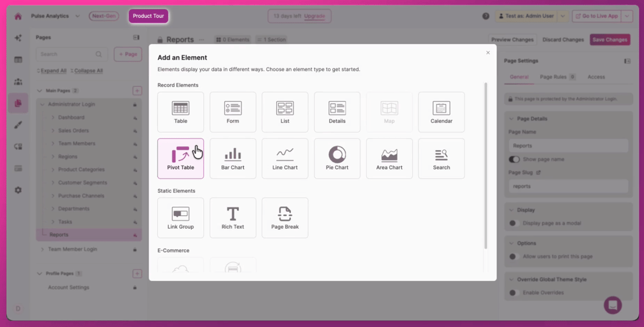Insert a Bar Chart element
This screenshot has height=327, width=644.
[x=233, y=158]
